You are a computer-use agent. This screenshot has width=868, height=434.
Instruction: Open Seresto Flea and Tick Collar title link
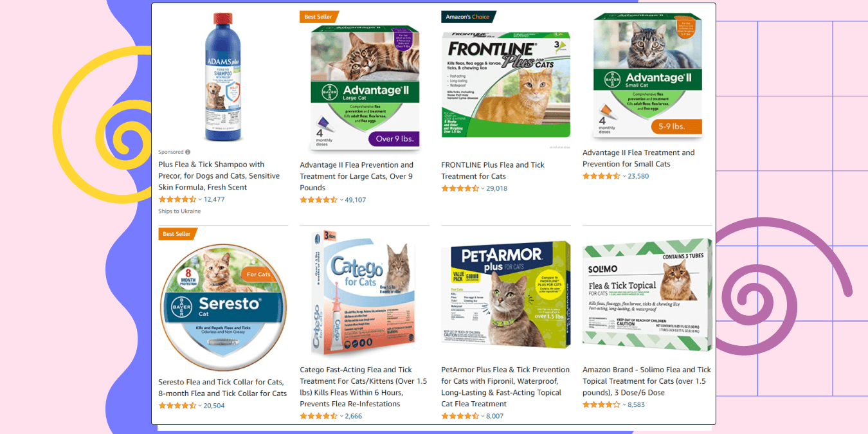click(x=222, y=388)
